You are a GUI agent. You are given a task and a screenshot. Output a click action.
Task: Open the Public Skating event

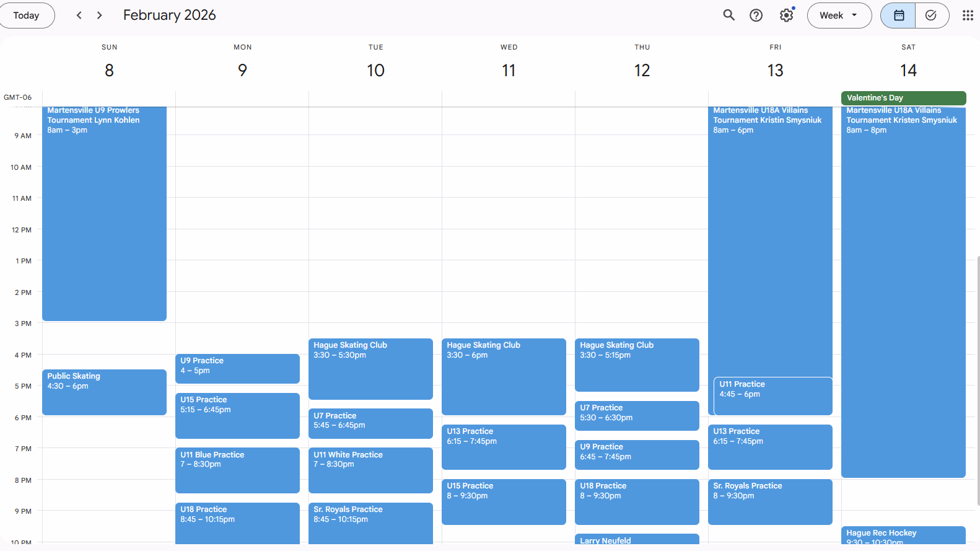click(x=104, y=392)
